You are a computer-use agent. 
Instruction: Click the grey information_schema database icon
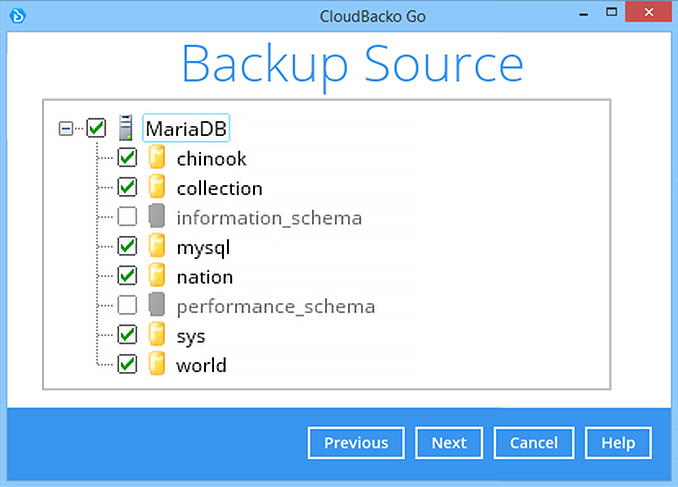(157, 216)
